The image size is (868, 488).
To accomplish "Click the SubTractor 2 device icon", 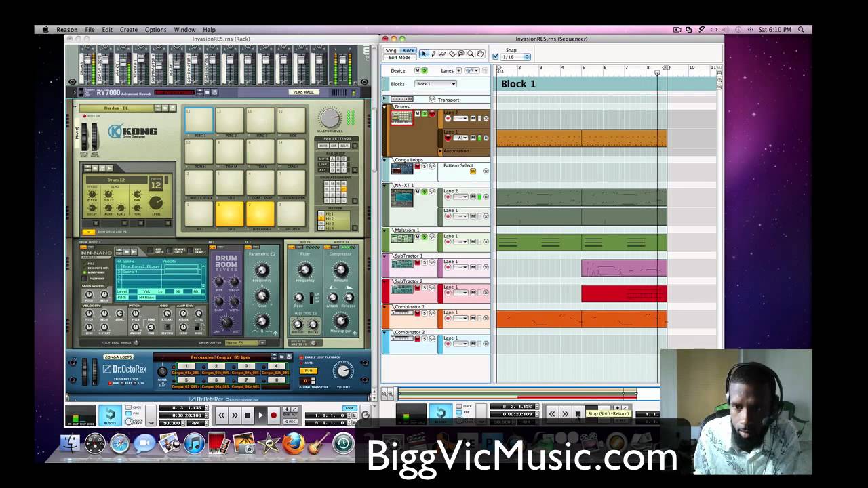I will point(401,289).
